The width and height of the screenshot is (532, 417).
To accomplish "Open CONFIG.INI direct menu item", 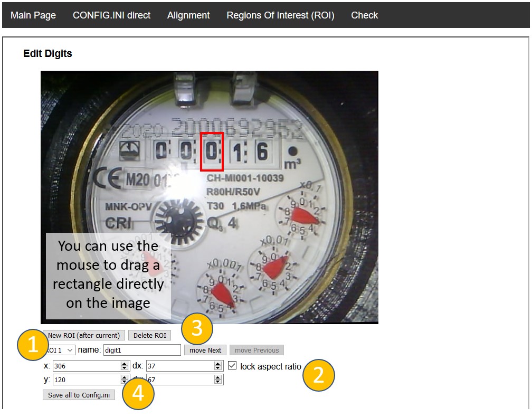I will 111,15.
